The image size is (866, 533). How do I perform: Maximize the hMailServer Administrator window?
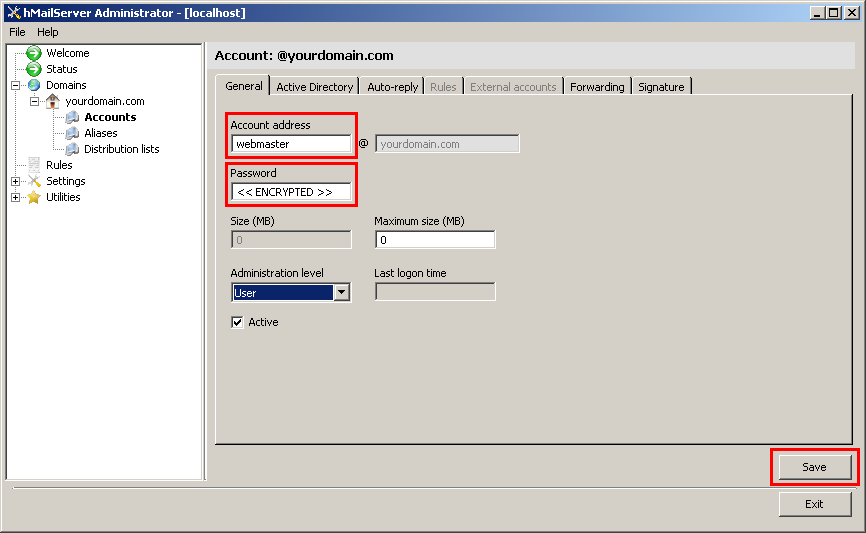[x=834, y=12]
